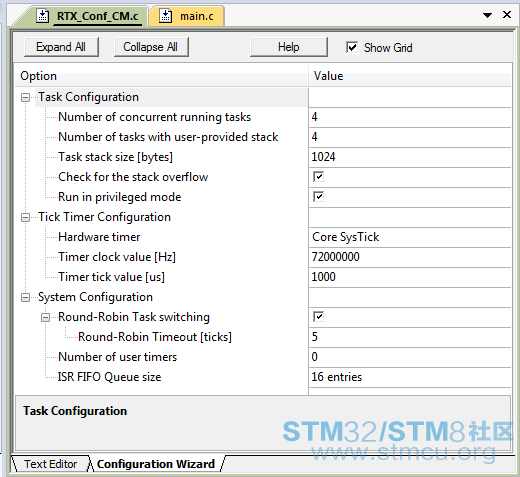Select the Timer clock value [Hz] row
520x477 pixels.
click(x=117, y=257)
